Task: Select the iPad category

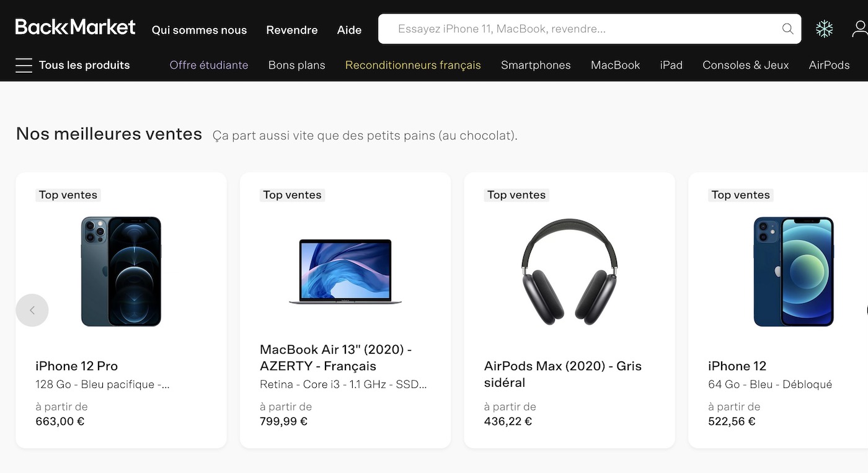Action: [671, 64]
